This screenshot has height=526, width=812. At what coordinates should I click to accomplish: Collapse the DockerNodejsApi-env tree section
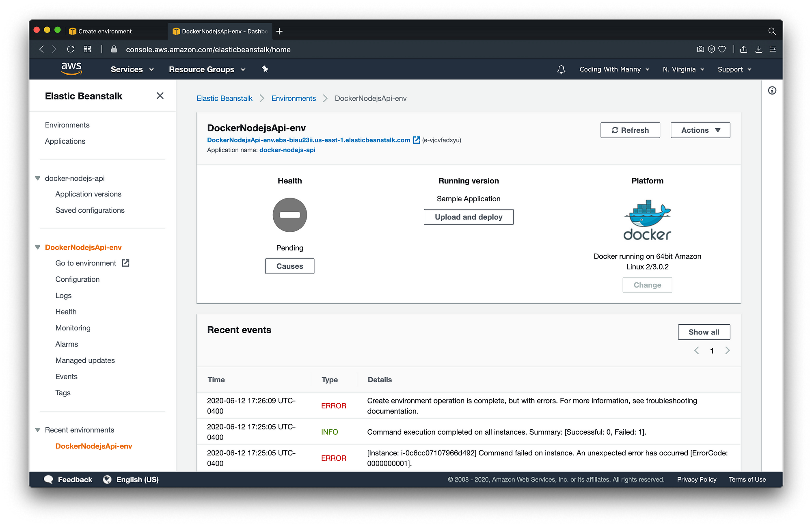(x=38, y=247)
